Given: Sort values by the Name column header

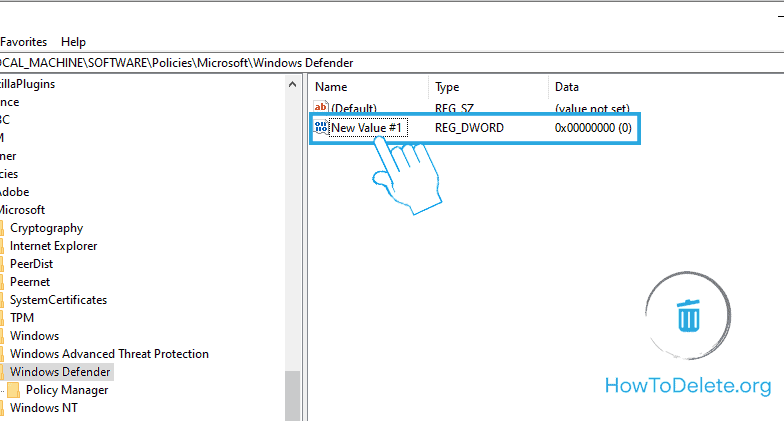Looking at the screenshot, I should click(331, 87).
